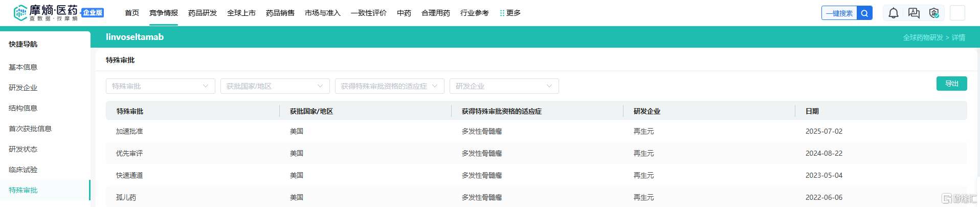Image resolution: width=980 pixels, height=207 pixels.
Task: Click the 企业版 badge
Action: 93,13
